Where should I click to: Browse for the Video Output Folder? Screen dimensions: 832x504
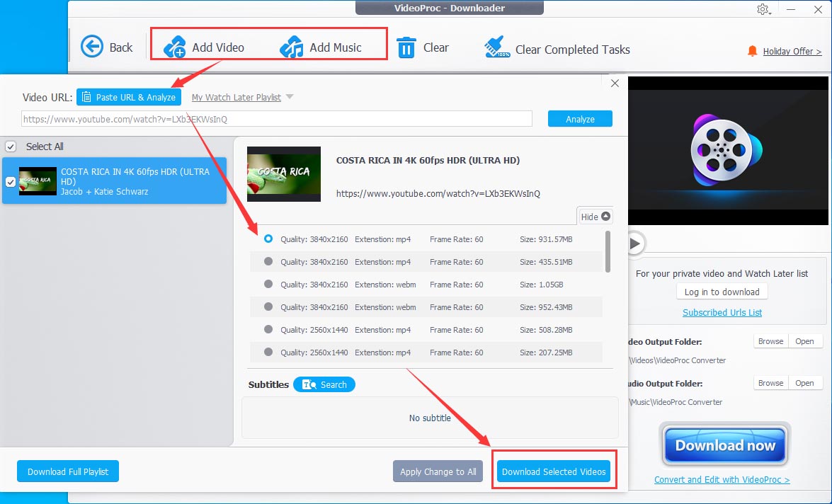coord(770,341)
